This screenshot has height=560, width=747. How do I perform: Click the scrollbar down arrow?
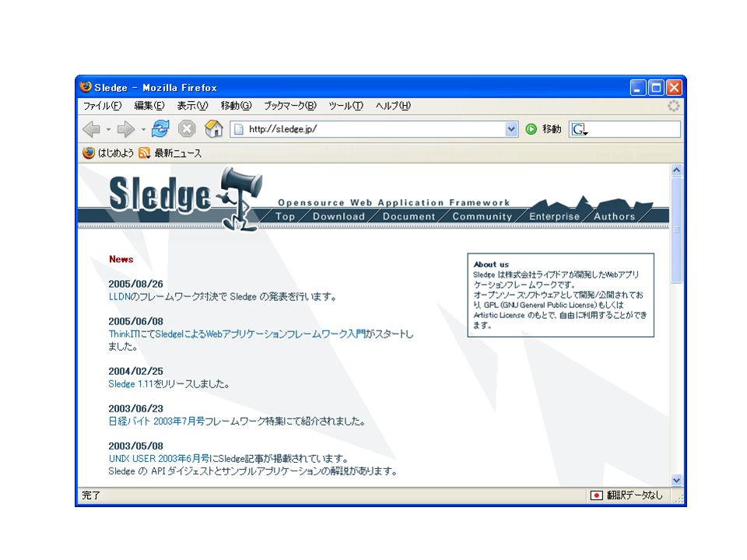click(676, 480)
